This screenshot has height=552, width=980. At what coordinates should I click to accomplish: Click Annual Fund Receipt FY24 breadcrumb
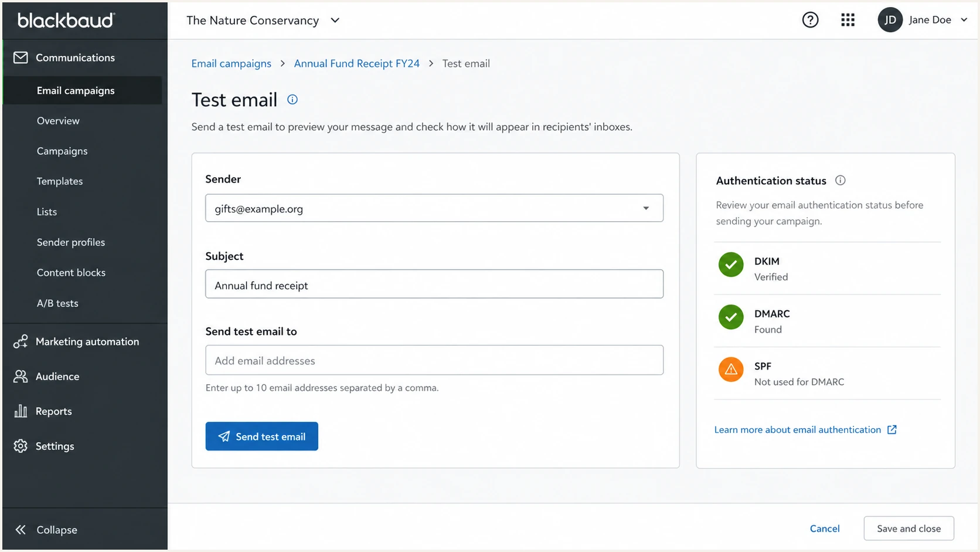pos(357,63)
